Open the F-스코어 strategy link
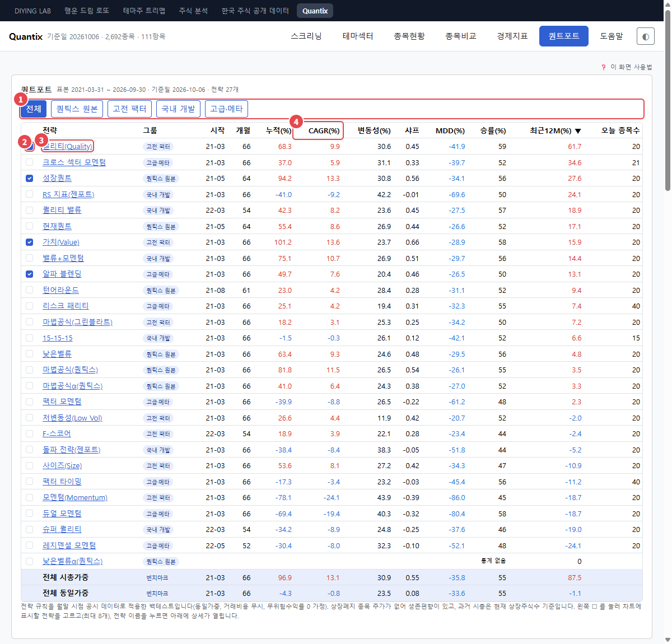This screenshot has width=672, height=644. click(57, 433)
